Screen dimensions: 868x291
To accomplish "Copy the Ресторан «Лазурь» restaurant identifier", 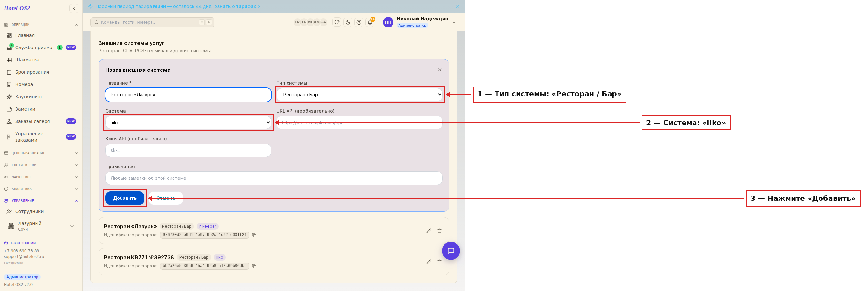I will pyautogui.click(x=254, y=235).
